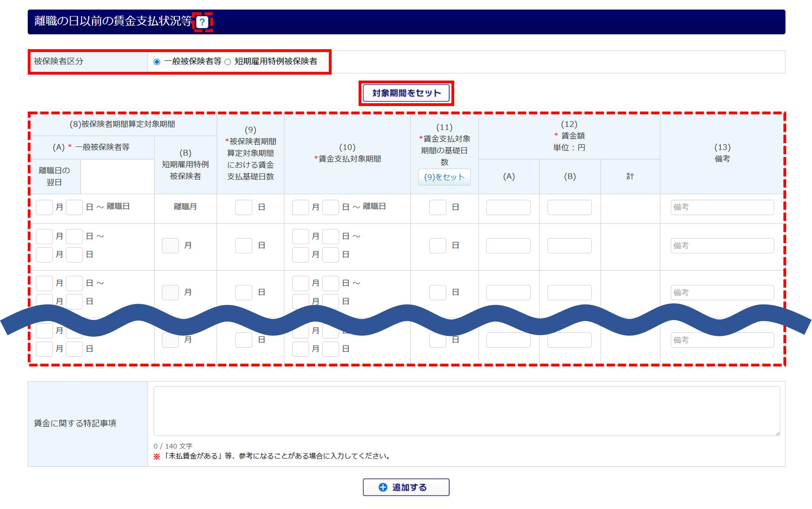Click the help question mark icon
This screenshot has width=812, height=509.
click(202, 22)
